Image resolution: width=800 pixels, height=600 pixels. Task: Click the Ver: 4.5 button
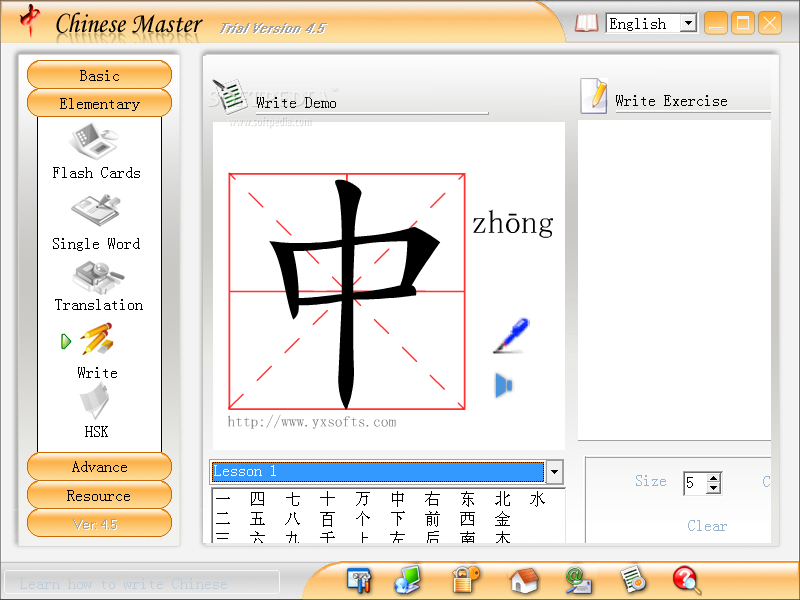click(x=99, y=523)
